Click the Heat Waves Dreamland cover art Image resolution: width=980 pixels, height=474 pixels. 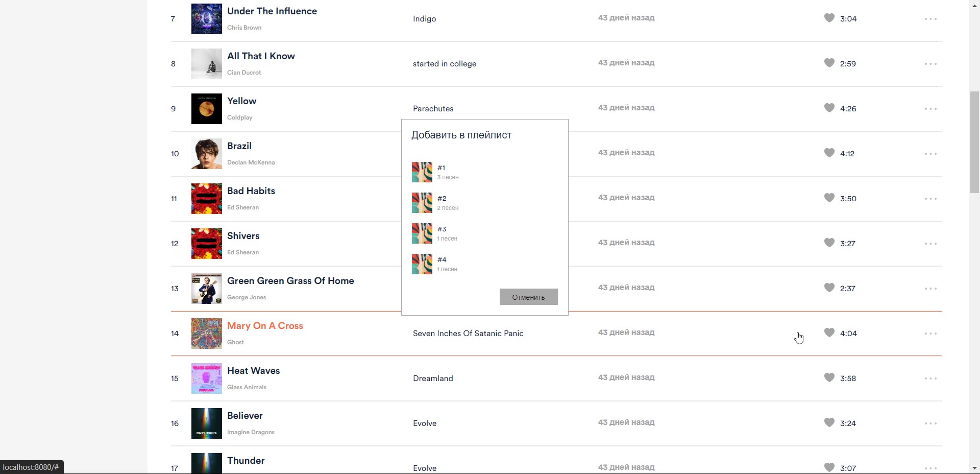click(206, 378)
